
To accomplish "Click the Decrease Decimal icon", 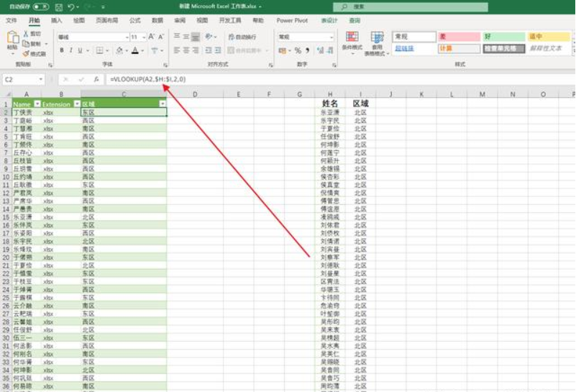I will (x=330, y=50).
